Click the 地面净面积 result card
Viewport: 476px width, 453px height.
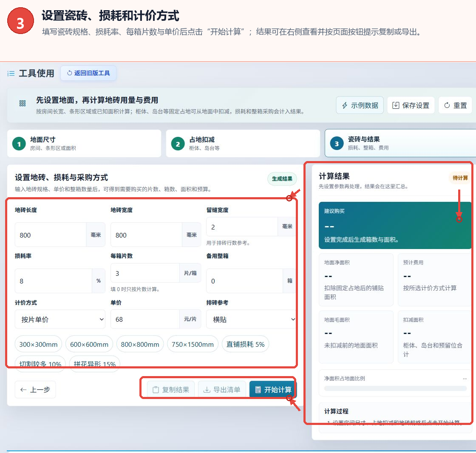click(x=356, y=280)
